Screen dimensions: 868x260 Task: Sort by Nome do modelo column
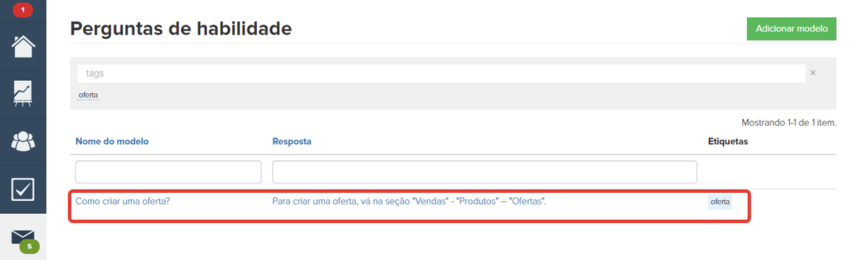pos(112,142)
